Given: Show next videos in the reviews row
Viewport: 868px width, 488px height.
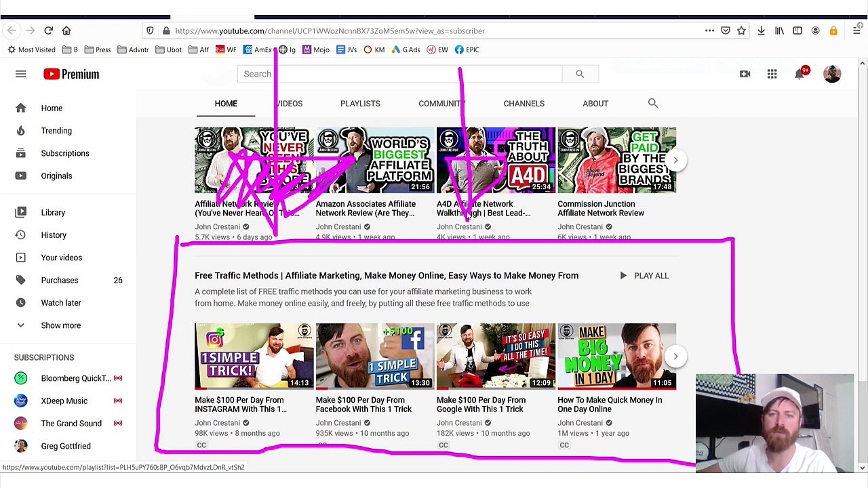Looking at the screenshot, I should 675,160.
